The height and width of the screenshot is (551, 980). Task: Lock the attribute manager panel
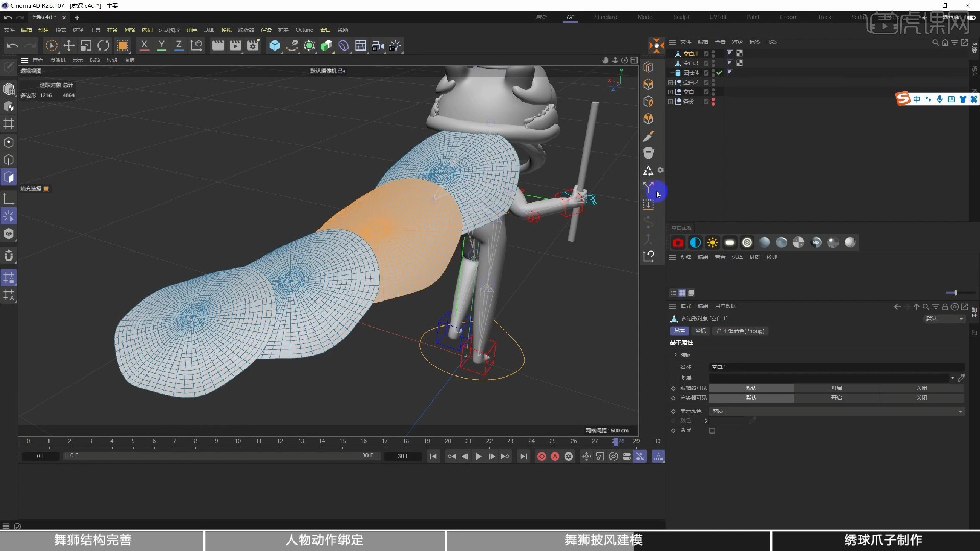(945, 307)
